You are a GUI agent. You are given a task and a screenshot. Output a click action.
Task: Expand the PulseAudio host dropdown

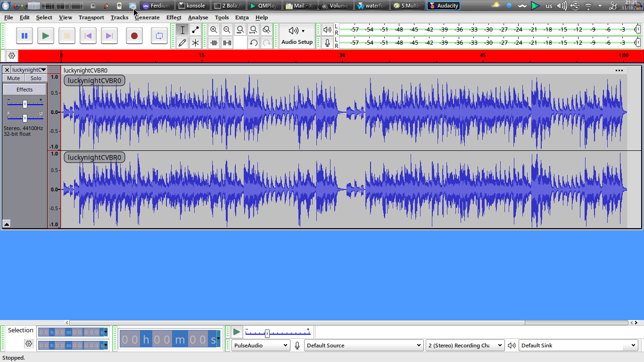click(260, 346)
